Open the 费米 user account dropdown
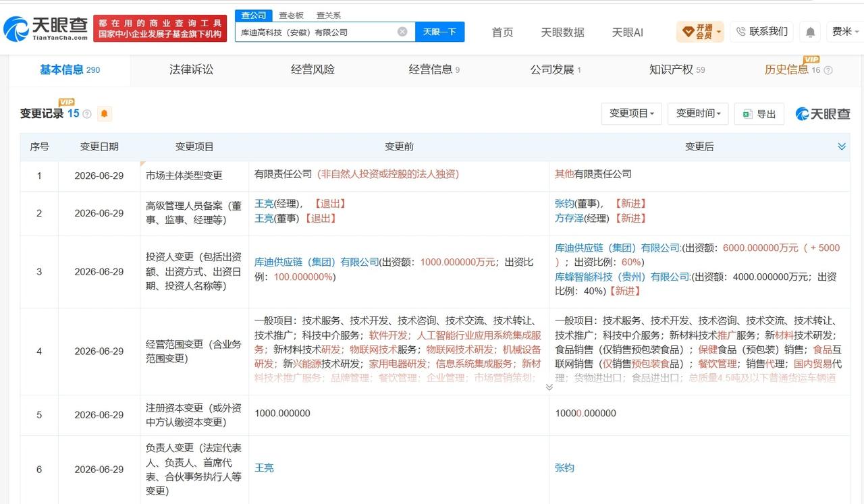Image resolution: width=864 pixels, height=504 pixels. coord(846,32)
